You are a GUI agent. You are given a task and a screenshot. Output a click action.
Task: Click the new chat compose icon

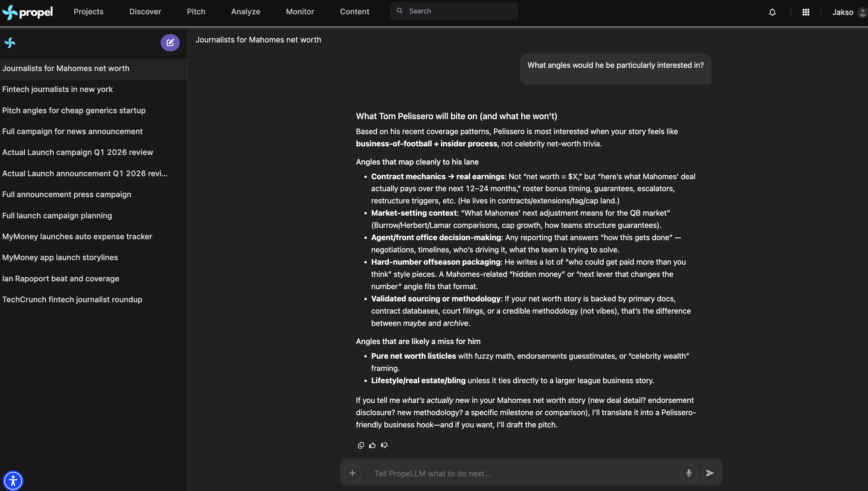(170, 43)
